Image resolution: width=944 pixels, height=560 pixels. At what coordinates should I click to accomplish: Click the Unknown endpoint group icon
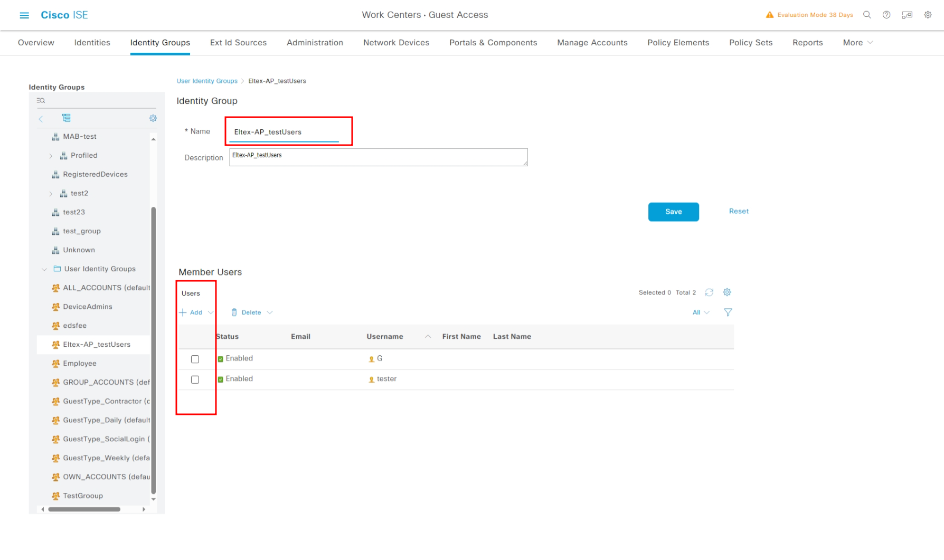coord(56,250)
